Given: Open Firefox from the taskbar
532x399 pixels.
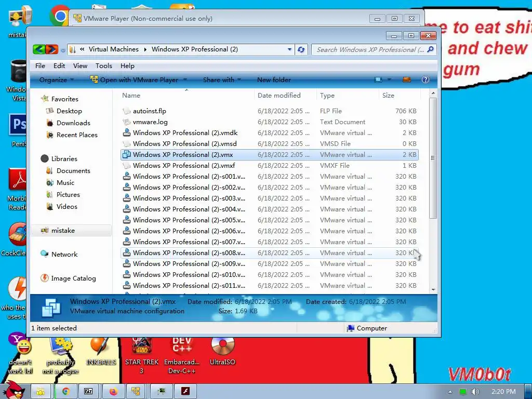Looking at the screenshot, I should [x=113, y=392].
